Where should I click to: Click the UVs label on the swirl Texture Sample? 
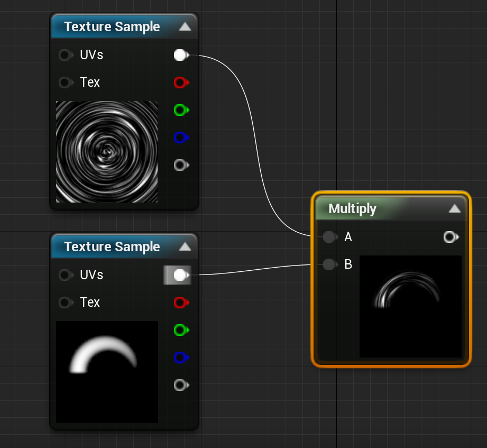(91, 55)
